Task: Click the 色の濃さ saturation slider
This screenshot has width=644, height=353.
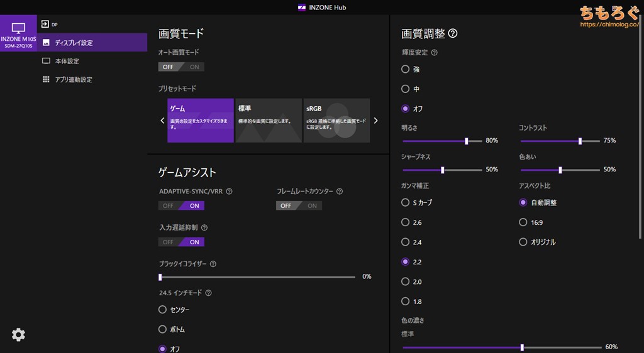Action: tap(501, 348)
